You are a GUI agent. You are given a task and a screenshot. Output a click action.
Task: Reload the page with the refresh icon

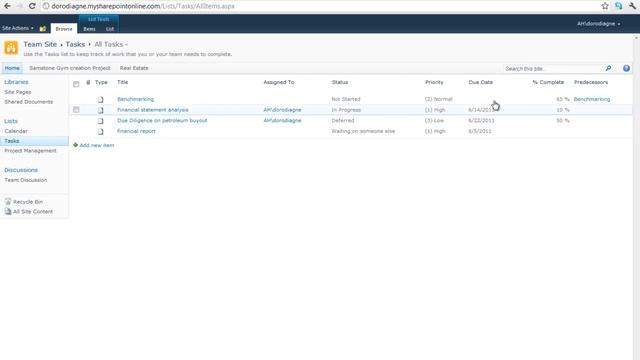coord(32,6)
